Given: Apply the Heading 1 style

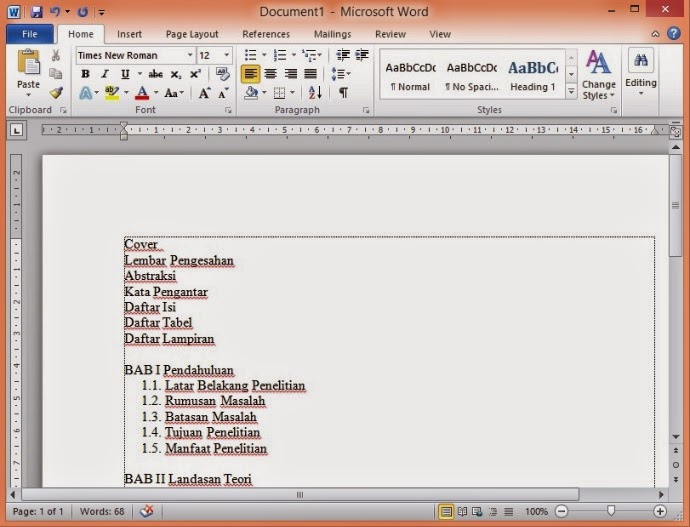Looking at the screenshot, I should click(533, 74).
